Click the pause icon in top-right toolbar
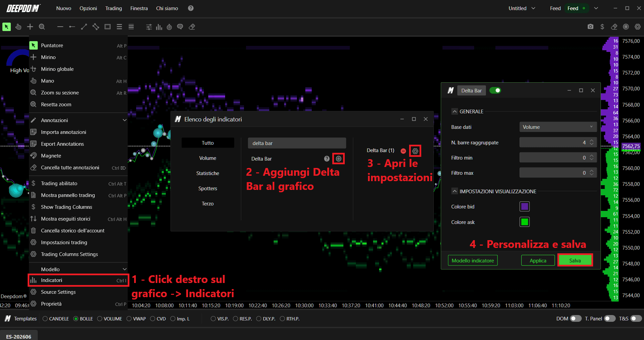 (x=626, y=27)
